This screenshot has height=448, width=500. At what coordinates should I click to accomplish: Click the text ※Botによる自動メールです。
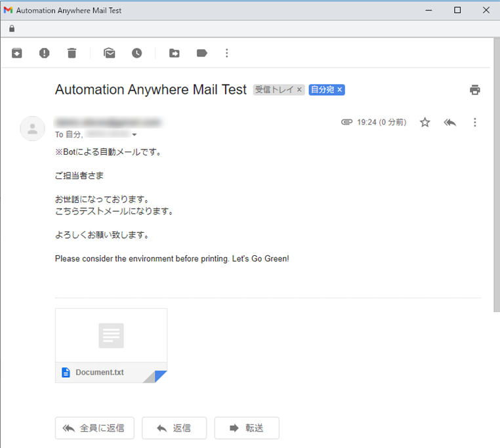click(108, 152)
